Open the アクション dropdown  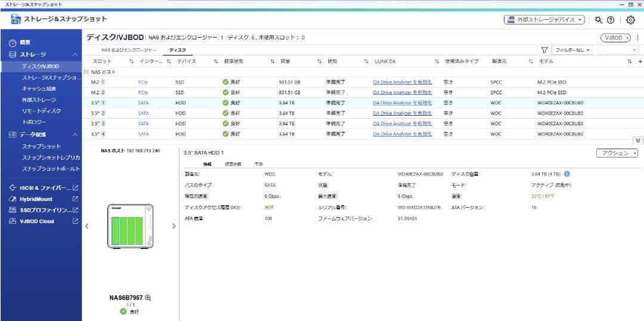coord(617,153)
